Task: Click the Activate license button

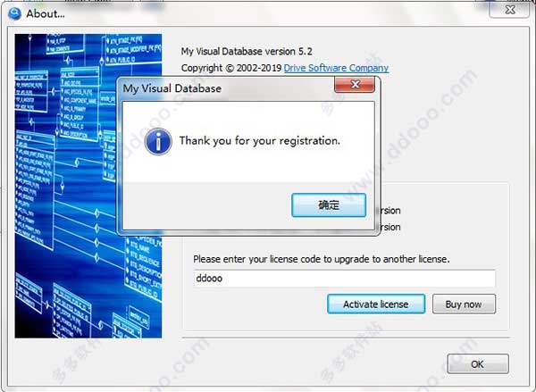Action: pos(376,304)
